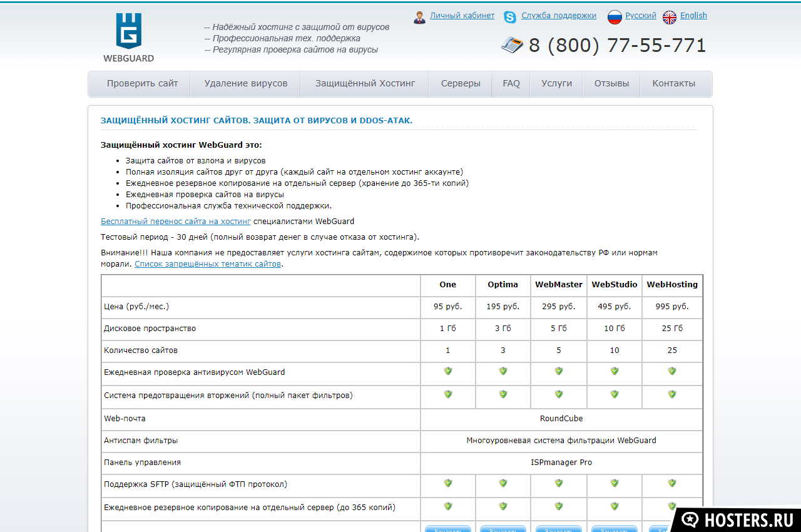Click the ISPmanager Pro control panel cell
Screen dimensions: 801x532
pyautogui.click(x=561, y=463)
